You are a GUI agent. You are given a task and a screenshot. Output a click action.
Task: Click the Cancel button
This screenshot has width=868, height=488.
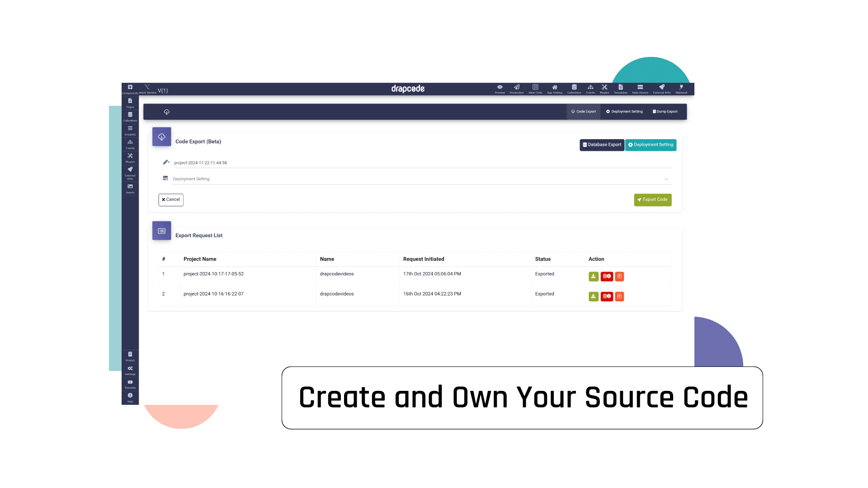tap(171, 200)
